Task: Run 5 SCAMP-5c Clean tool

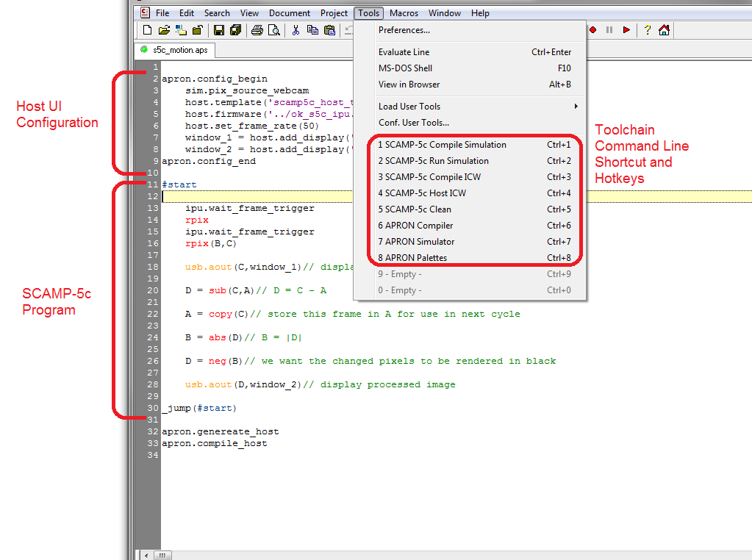Action: point(470,209)
